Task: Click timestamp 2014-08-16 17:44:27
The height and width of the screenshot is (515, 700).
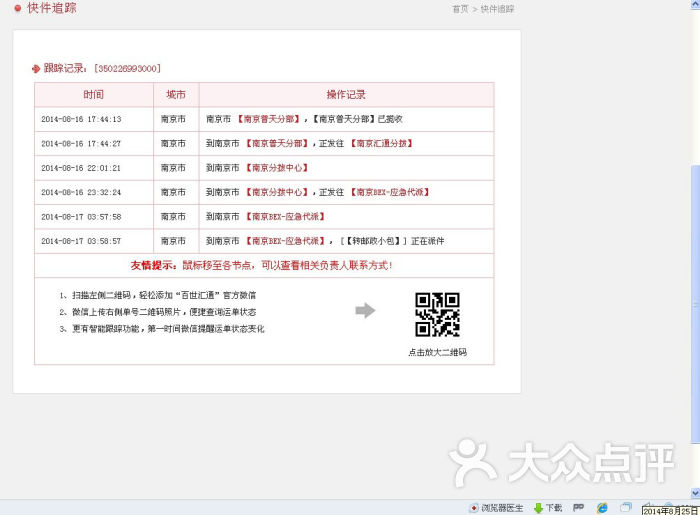Action: pyautogui.click(x=81, y=143)
